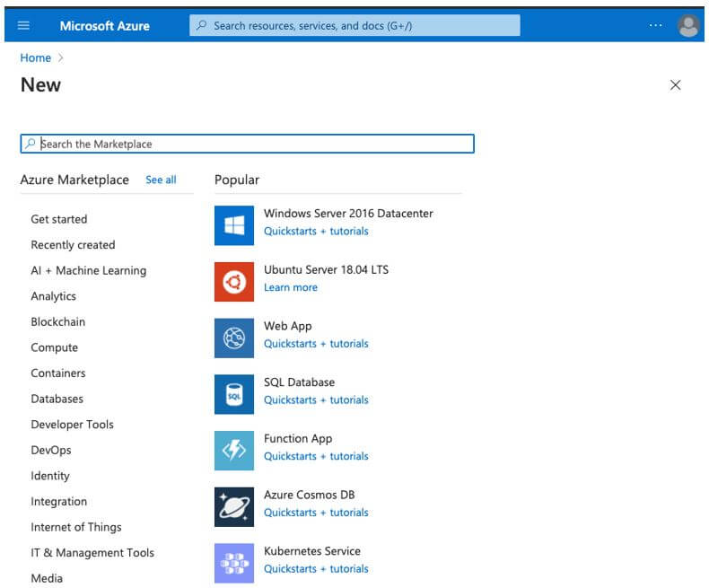Open the hamburger portal menu
This screenshot has width=709, height=588.
[x=23, y=25]
